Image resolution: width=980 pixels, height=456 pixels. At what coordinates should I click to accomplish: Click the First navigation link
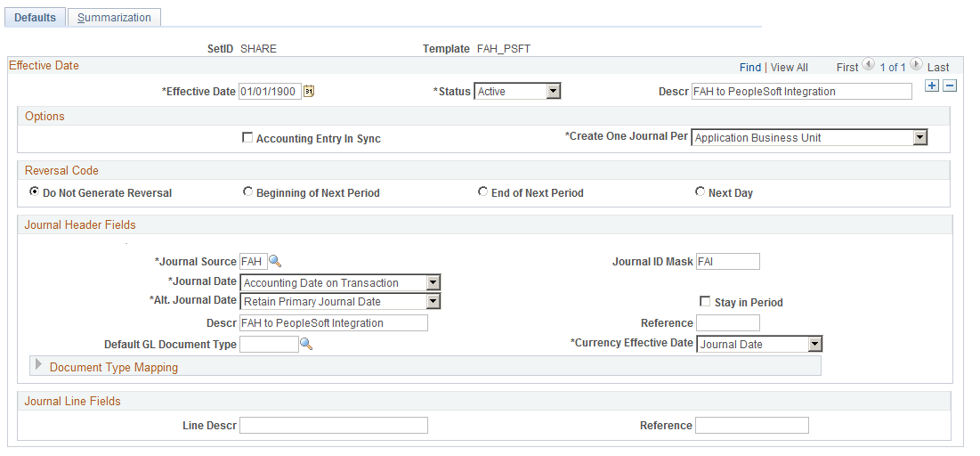(847, 67)
